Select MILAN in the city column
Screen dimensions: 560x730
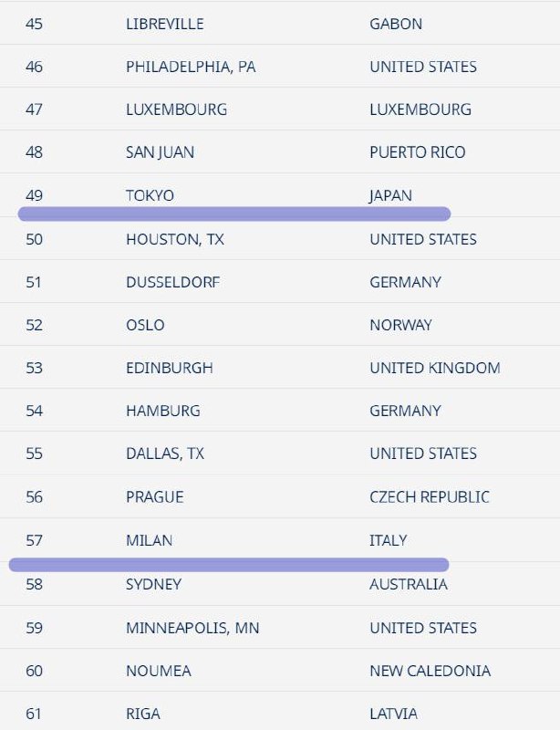149,540
